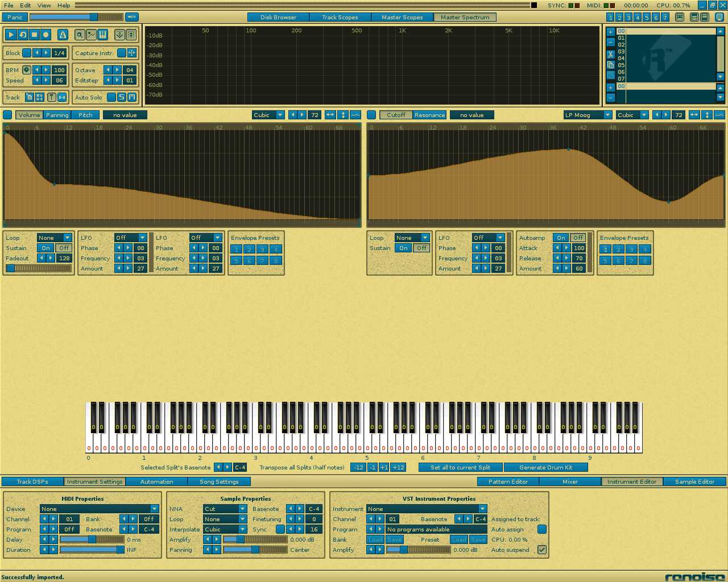The height and width of the screenshot is (582, 728).
Task: Click the Solo 'S' button
Action: [121, 97]
